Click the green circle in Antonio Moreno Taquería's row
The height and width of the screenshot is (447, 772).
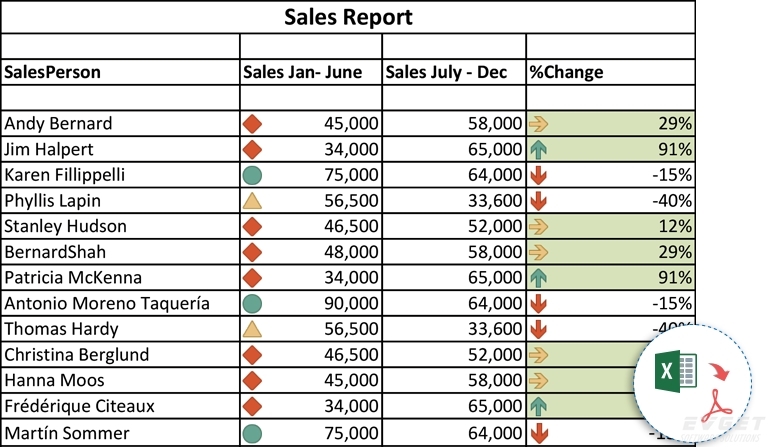[x=253, y=303]
